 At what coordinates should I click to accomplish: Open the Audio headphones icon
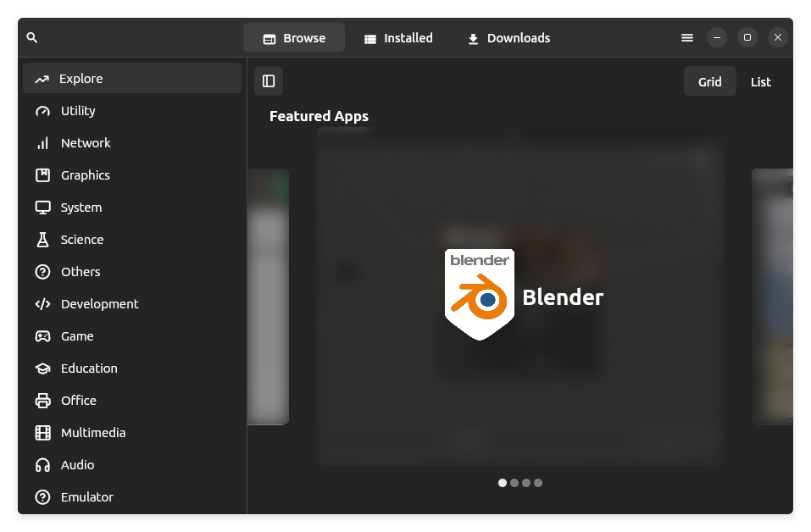click(42, 465)
